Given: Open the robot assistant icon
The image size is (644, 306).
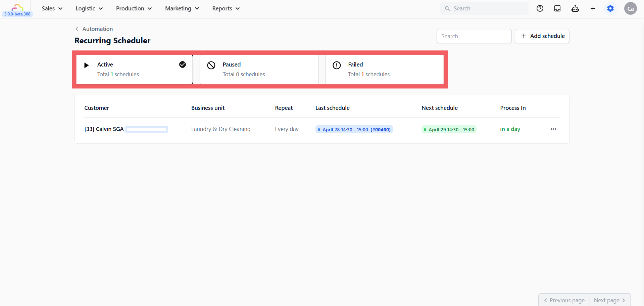Looking at the screenshot, I should pyautogui.click(x=575, y=8).
